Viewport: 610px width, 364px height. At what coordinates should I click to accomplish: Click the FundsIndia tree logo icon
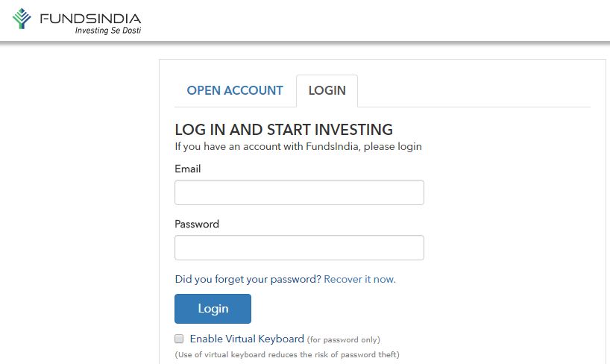point(22,19)
